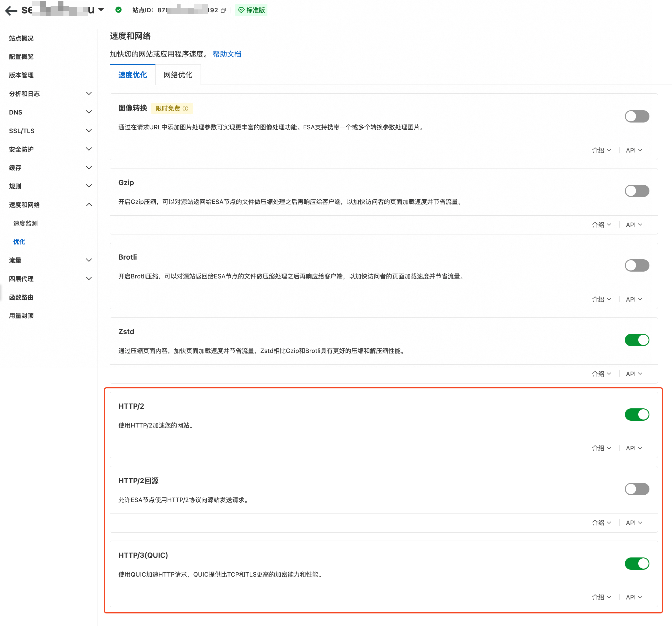
Task: Enable the HTTP/2回源 toggle
Action: 637,489
